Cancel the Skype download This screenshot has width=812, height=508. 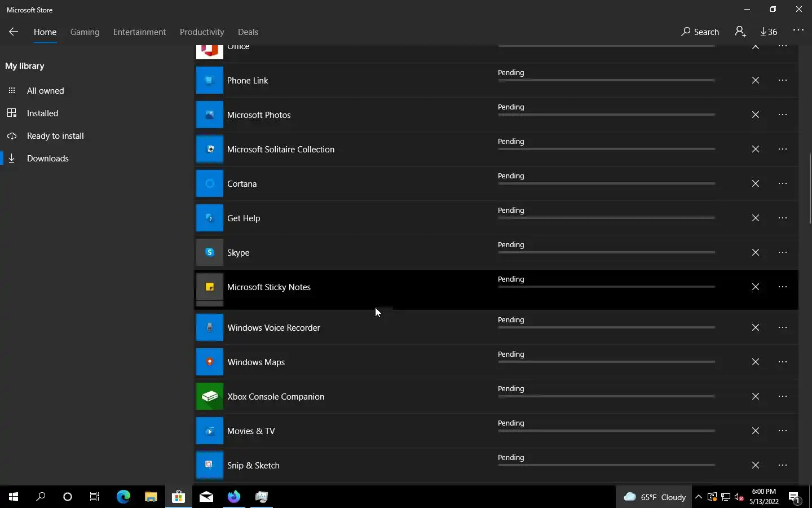(756, 252)
